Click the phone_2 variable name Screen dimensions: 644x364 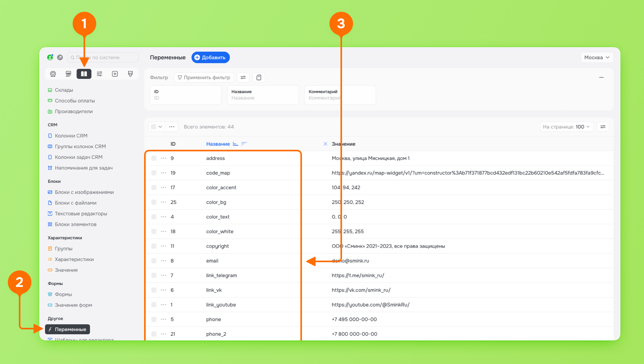216,334
